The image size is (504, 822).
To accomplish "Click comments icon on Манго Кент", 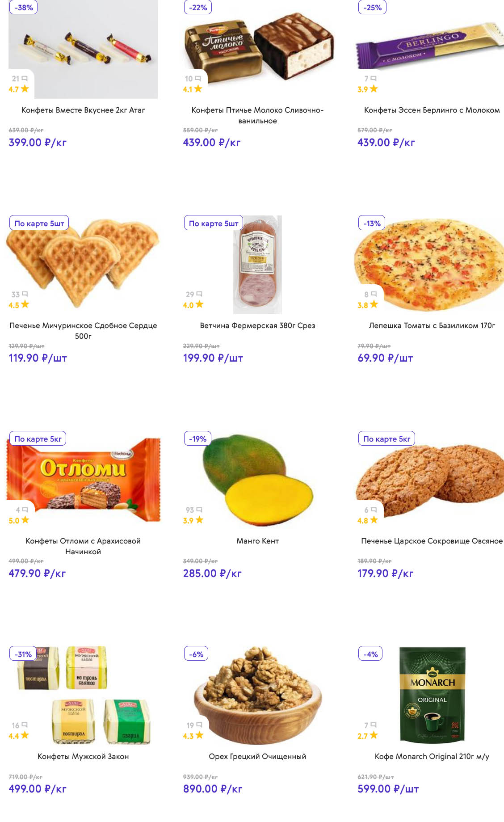I will coord(199,510).
